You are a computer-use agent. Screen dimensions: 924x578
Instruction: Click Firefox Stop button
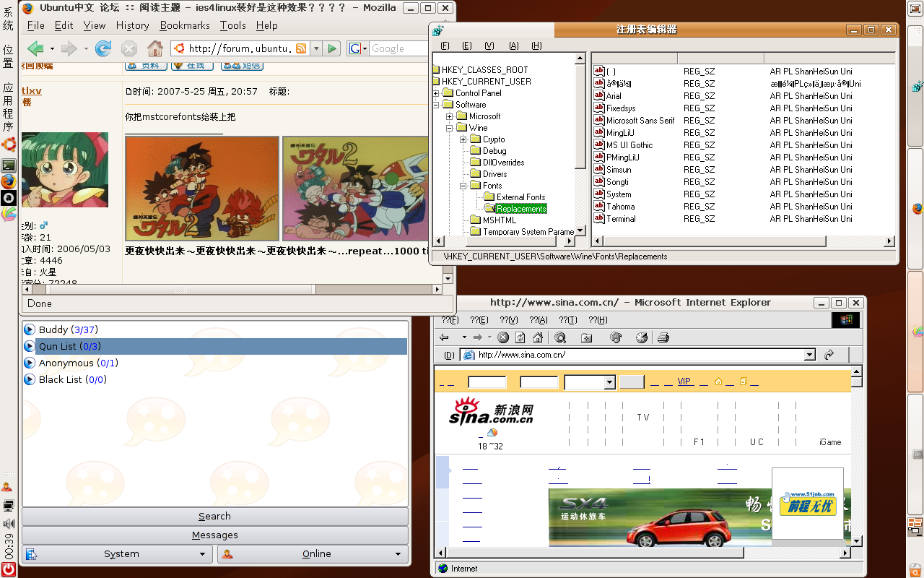[x=129, y=48]
